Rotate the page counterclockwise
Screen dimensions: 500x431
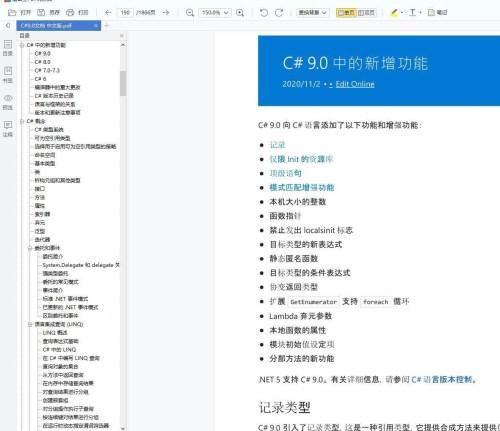click(264, 13)
